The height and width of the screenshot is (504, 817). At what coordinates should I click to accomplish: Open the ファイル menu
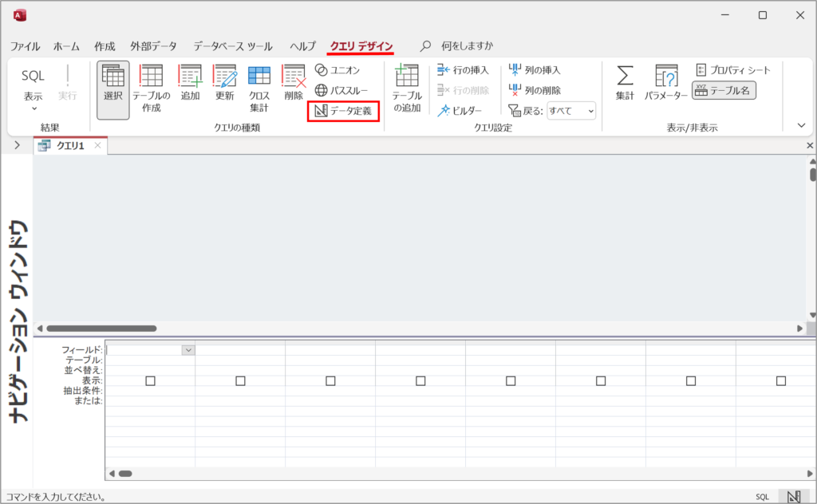click(25, 46)
